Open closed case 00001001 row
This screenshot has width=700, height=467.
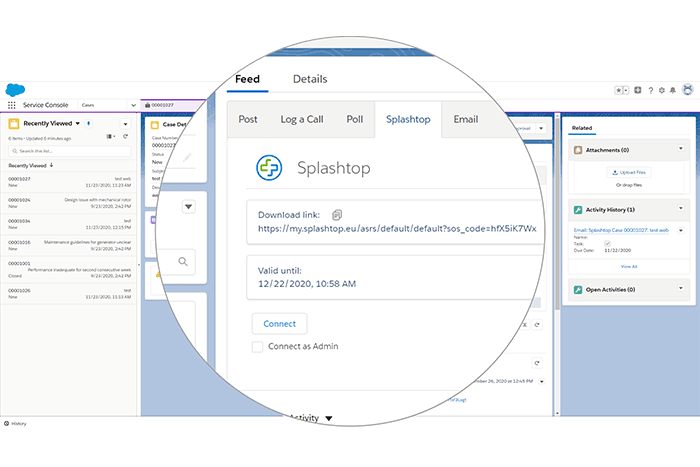click(69, 270)
